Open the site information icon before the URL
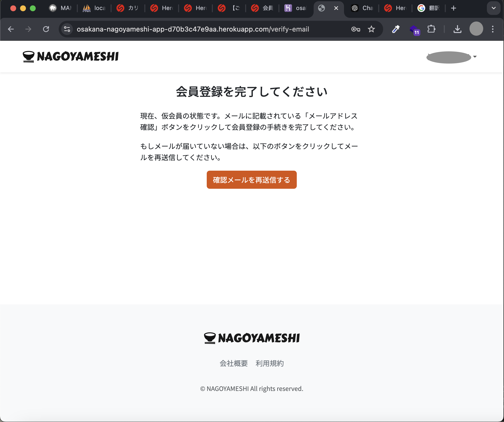 [x=67, y=29]
